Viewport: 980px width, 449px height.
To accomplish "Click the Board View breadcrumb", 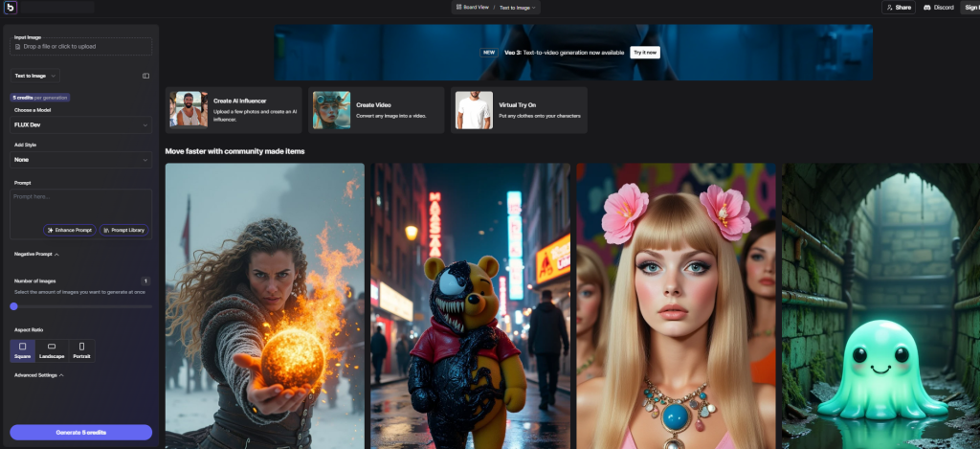I will [473, 8].
